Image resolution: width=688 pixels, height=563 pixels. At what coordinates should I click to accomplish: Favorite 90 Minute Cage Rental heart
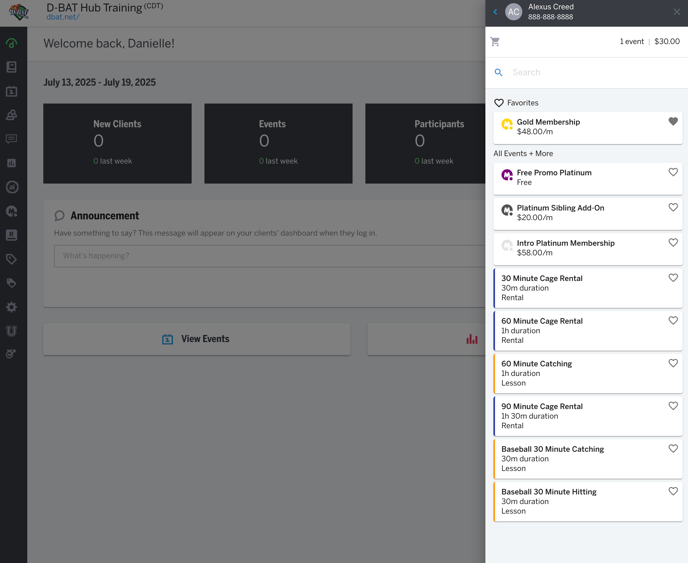pos(673,406)
